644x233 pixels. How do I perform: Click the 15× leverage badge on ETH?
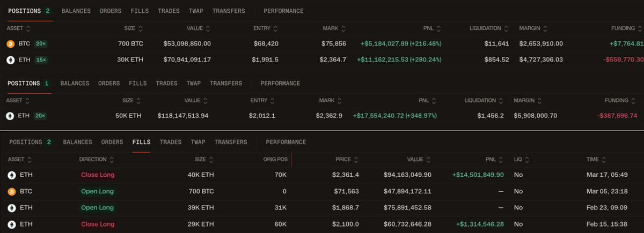pos(41,60)
